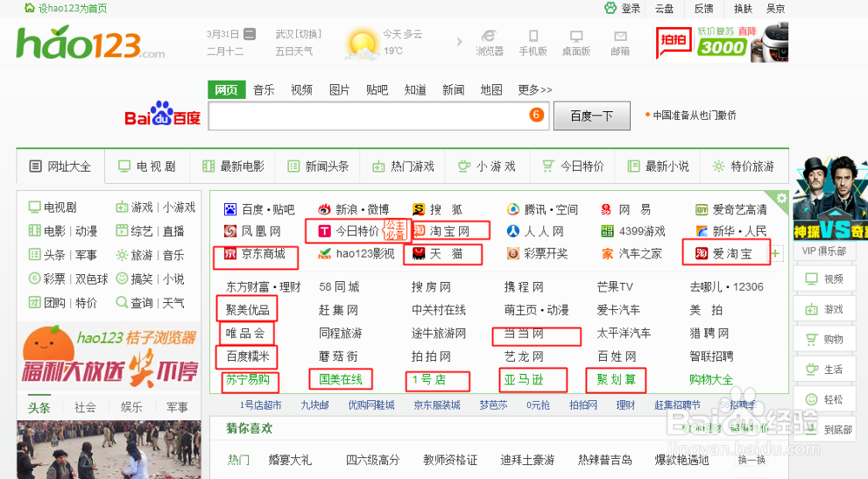The image size is (868, 479).
Task: Click the Baidu paw logo
Action: (163, 114)
